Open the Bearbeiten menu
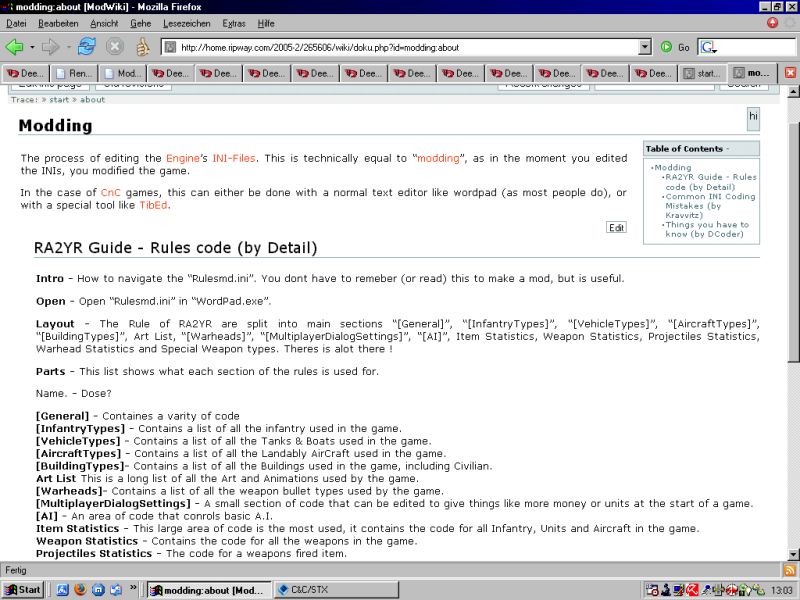Viewport: 800px width, 600px height. click(x=58, y=23)
